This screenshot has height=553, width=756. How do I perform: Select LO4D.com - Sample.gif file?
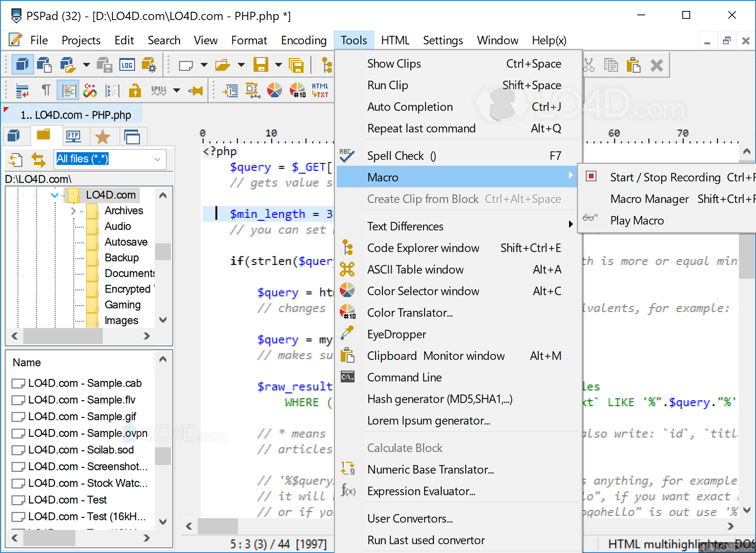[82, 416]
